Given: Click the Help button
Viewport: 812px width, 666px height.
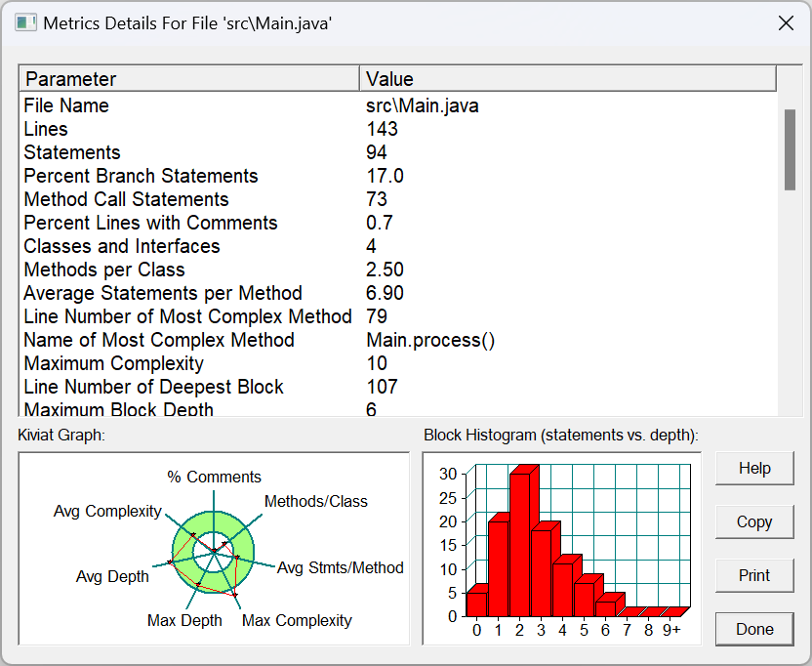Looking at the screenshot, I should click(754, 468).
